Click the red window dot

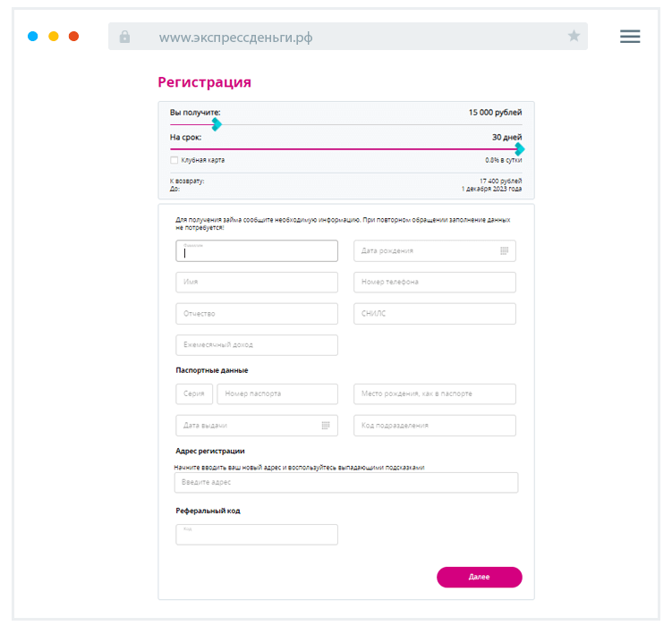[73, 37]
